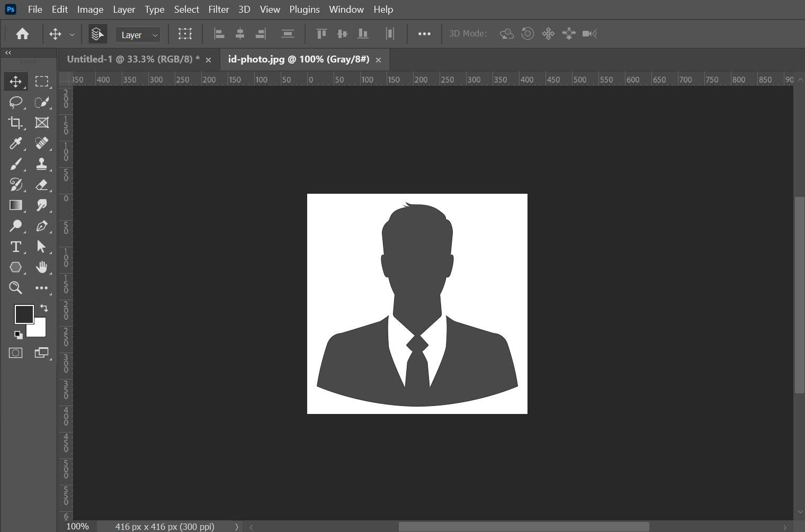Select the Crop tool
805x532 pixels.
pos(15,122)
